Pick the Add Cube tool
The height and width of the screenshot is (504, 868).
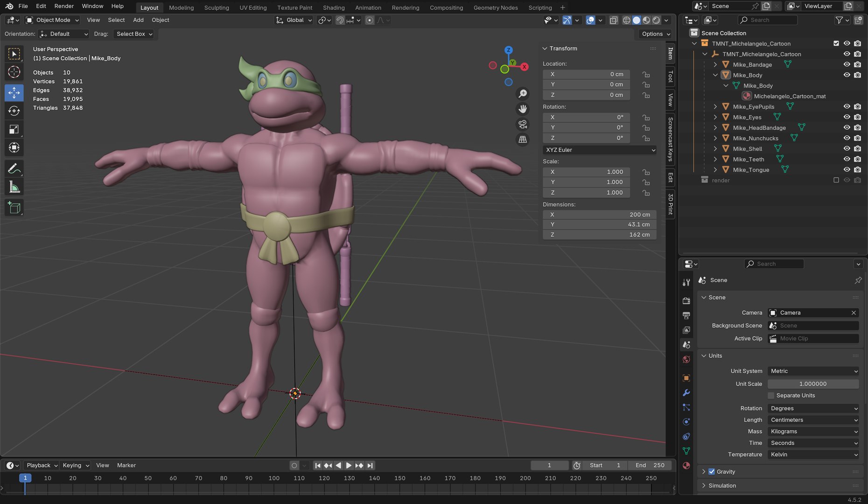14,208
